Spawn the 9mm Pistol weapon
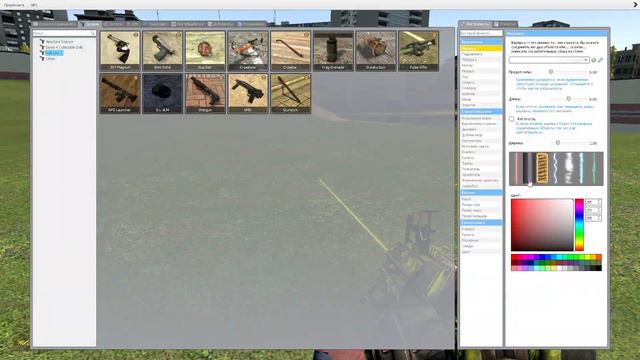640x360 pixels. click(162, 51)
